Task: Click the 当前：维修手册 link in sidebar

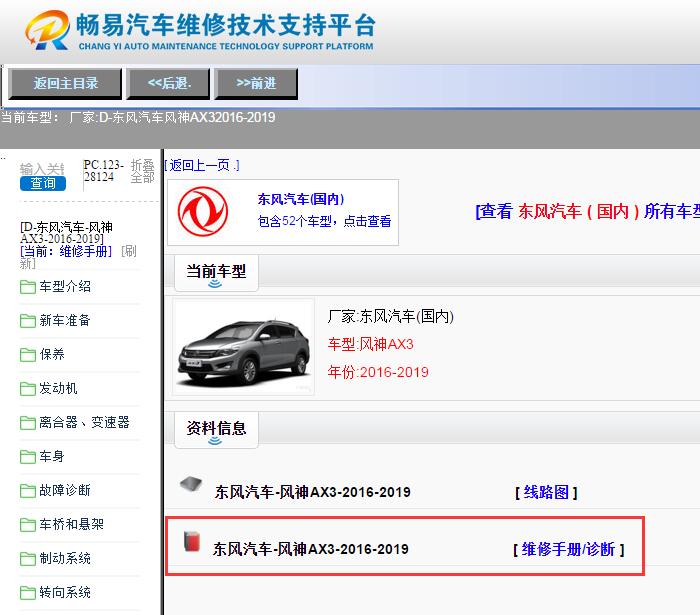Action: click(66, 252)
